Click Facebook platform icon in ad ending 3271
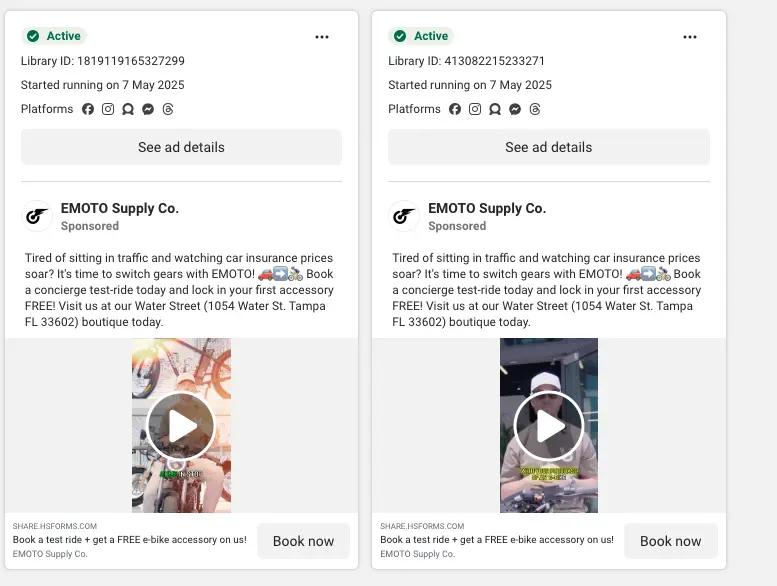Image resolution: width=777 pixels, height=586 pixels. 455,109
